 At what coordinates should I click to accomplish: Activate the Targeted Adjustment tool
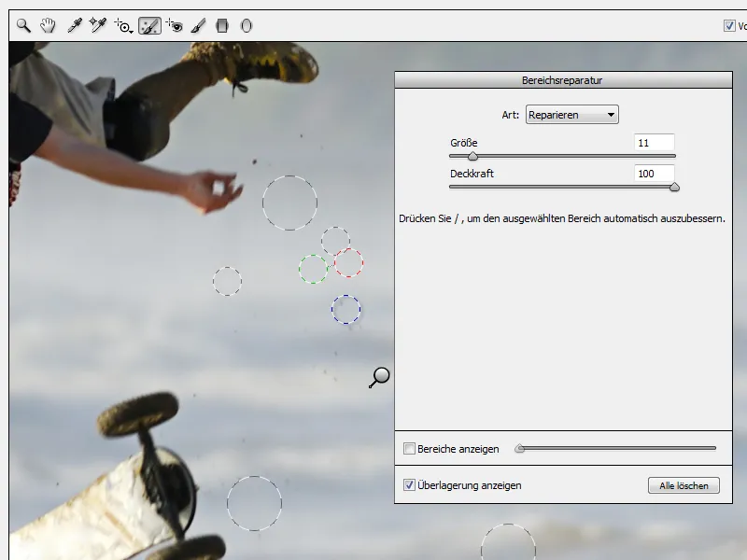click(123, 26)
